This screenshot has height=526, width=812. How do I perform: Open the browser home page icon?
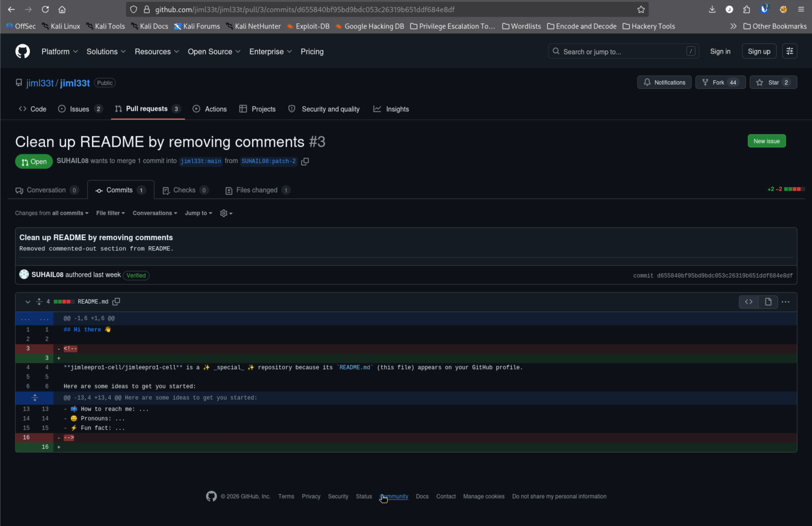tap(62, 9)
